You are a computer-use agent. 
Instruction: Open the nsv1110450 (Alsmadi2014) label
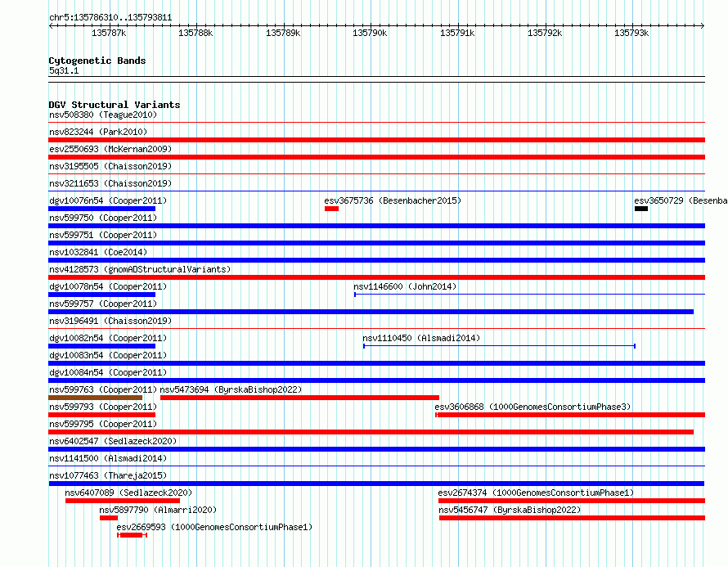click(421, 338)
